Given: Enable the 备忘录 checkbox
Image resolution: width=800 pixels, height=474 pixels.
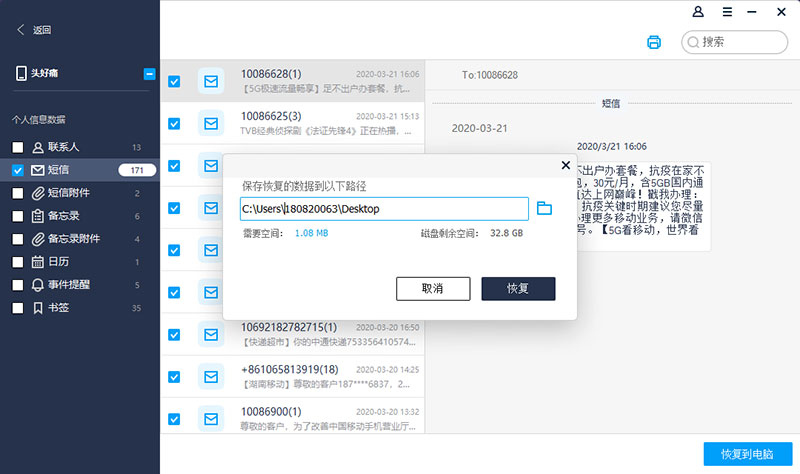Looking at the screenshot, I should 18,216.
